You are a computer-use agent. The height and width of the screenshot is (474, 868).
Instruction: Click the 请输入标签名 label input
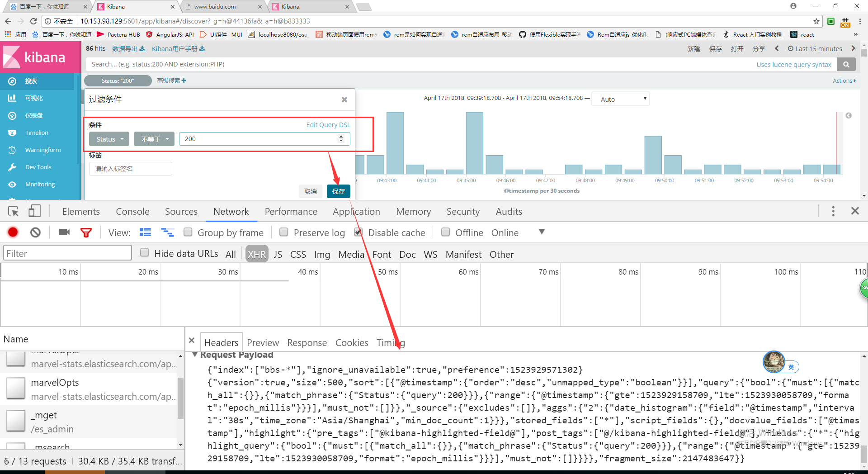pos(131,169)
